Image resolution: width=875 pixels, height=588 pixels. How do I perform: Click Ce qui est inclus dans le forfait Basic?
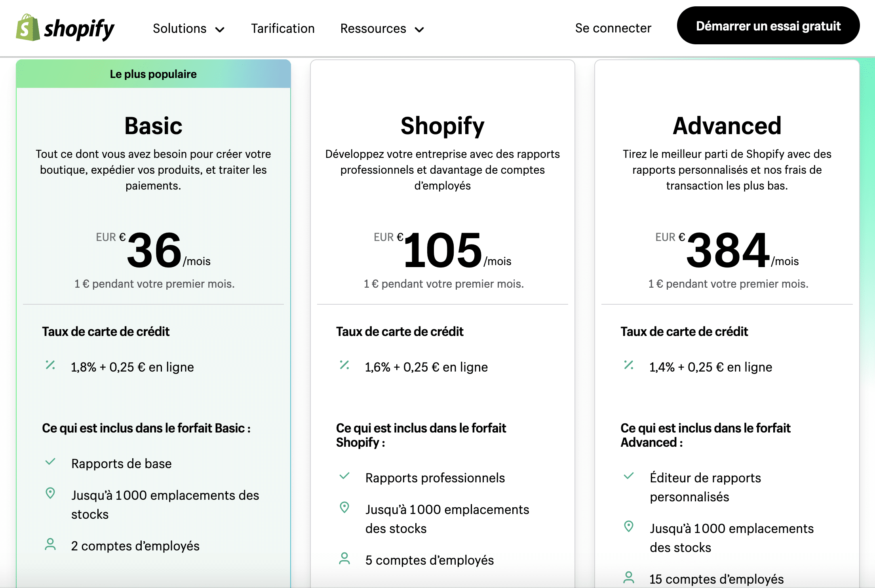[x=146, y=428]
